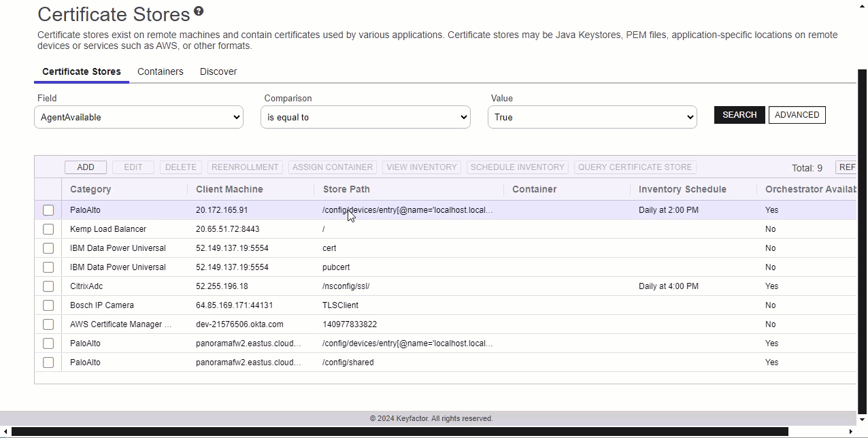Open the Comparison dropdown showing is equal to

click(365, 117)
